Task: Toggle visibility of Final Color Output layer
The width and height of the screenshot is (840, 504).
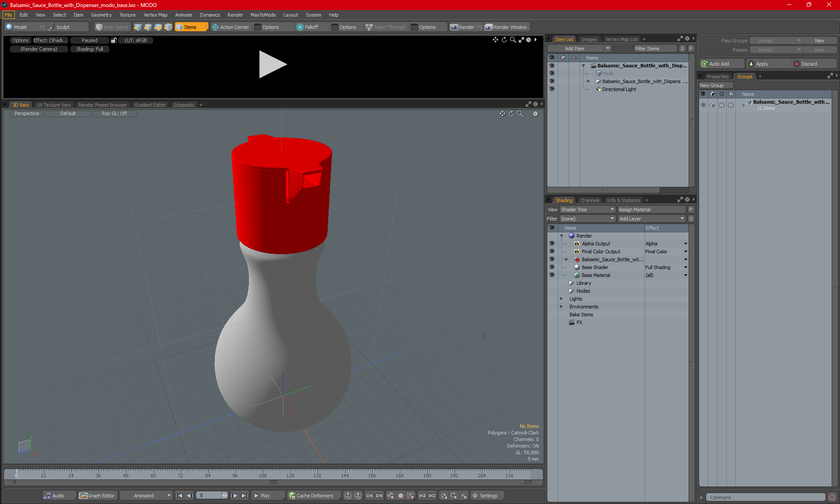Action: pos(552,252)
